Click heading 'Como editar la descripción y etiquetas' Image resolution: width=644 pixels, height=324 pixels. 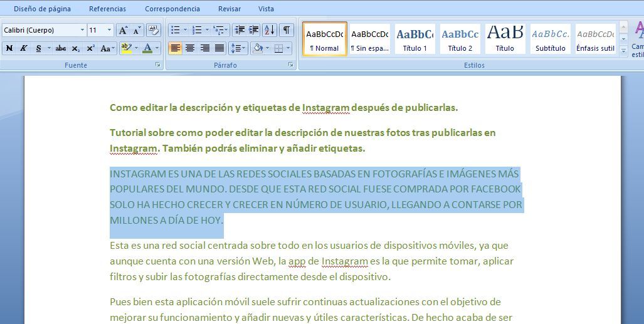(284, 108)
